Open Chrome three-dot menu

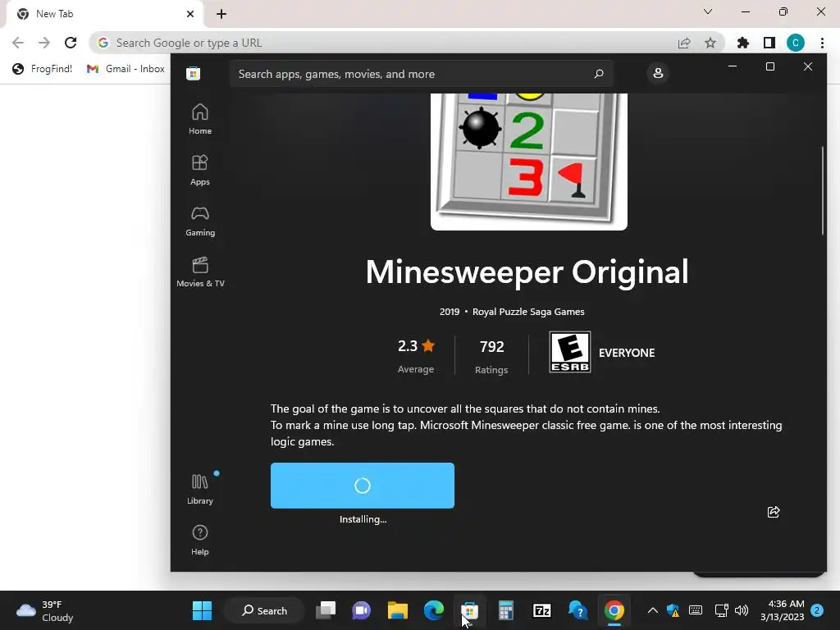click(x=822, y=43)
